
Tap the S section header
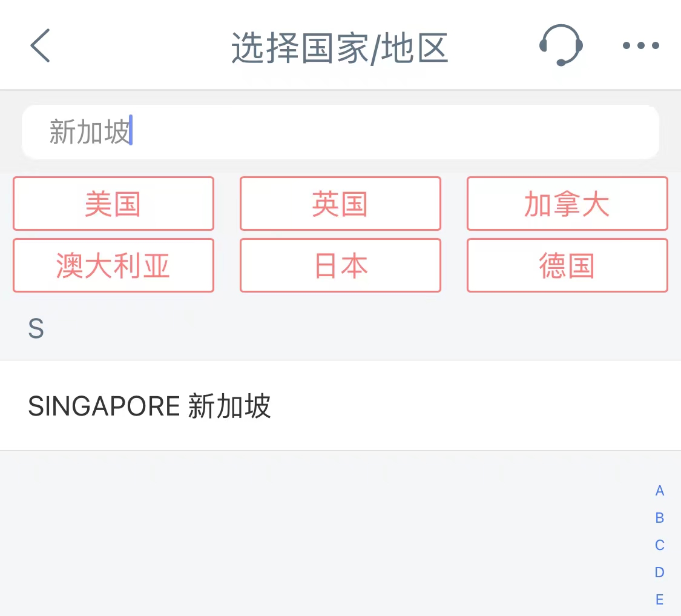click(x=36, y=329)
